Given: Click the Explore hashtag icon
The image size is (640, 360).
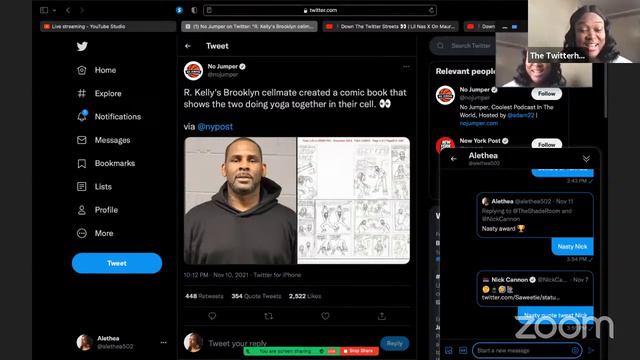Looking at the screenshot, I should (82, 93).
